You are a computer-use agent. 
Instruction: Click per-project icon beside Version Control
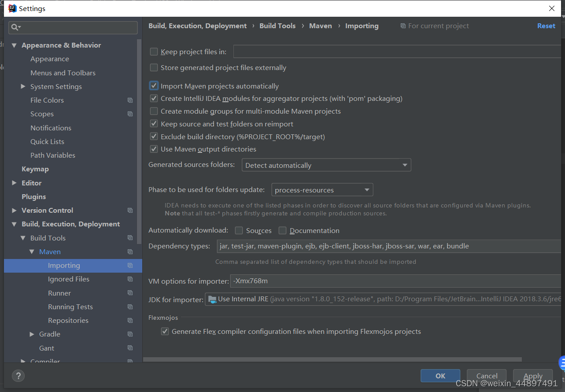pos(130,211)
